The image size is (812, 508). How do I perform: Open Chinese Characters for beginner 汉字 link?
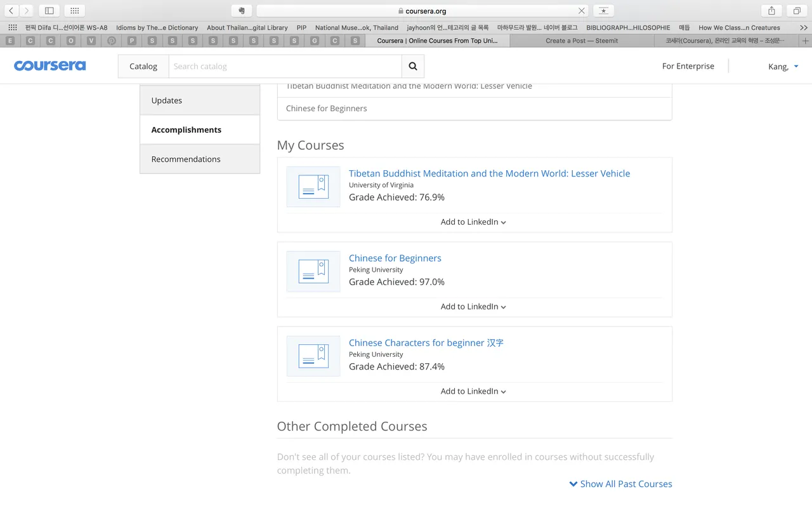426,343
